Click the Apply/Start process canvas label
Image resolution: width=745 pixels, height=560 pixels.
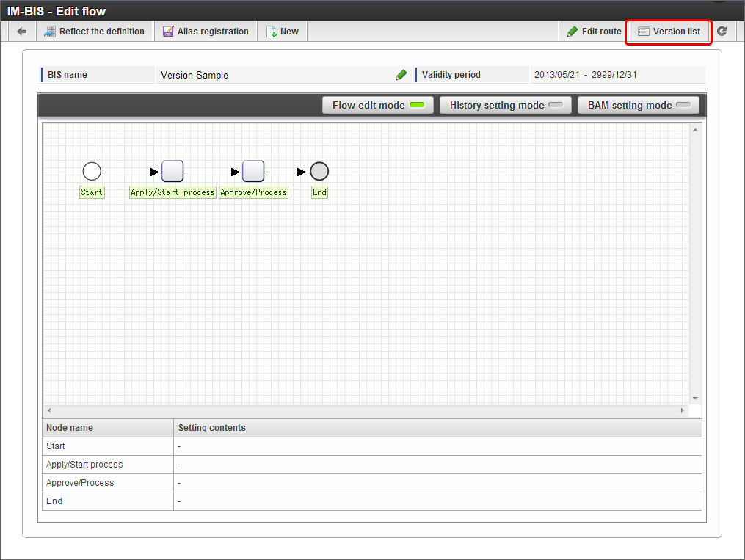coord(173,192)
